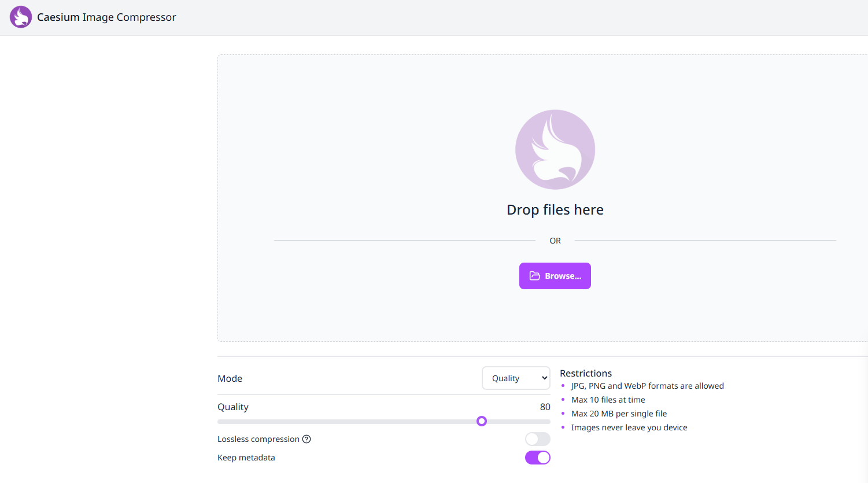Click the Images never leave your device text
The image size is (868, 483).
[x=629, y=427]
